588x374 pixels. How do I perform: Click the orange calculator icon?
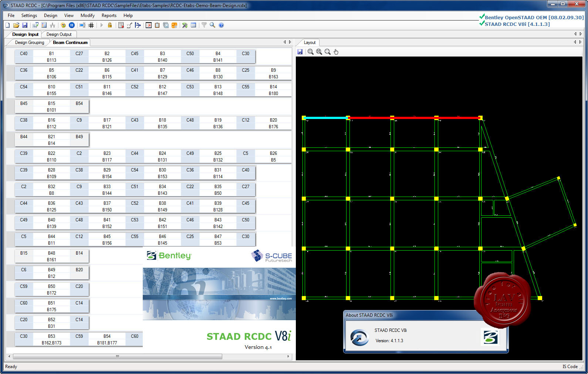click(174, 25)
